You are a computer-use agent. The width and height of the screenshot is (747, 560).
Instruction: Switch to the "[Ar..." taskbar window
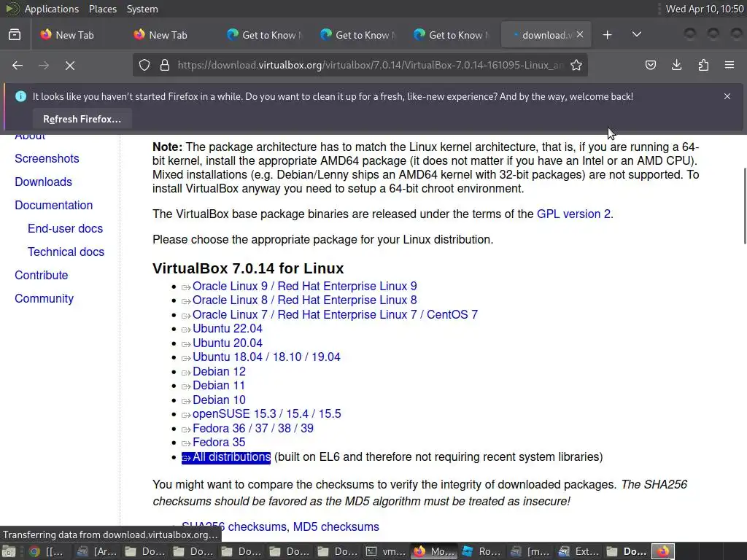pyautogui.click(x=97, y=551)
